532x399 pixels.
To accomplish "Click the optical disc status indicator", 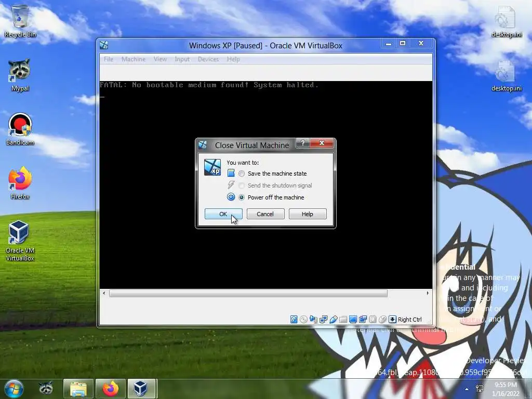I will pos(303,320).
